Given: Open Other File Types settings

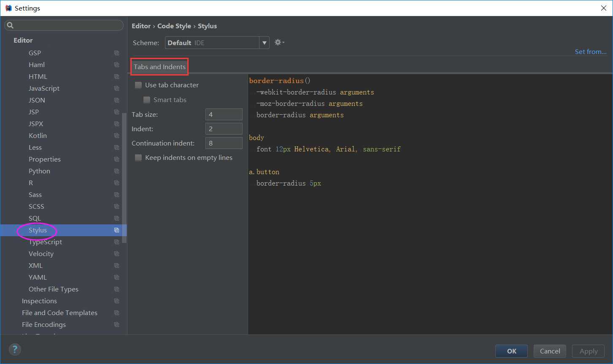Looking at the screenshot, I should pos(54,289).
